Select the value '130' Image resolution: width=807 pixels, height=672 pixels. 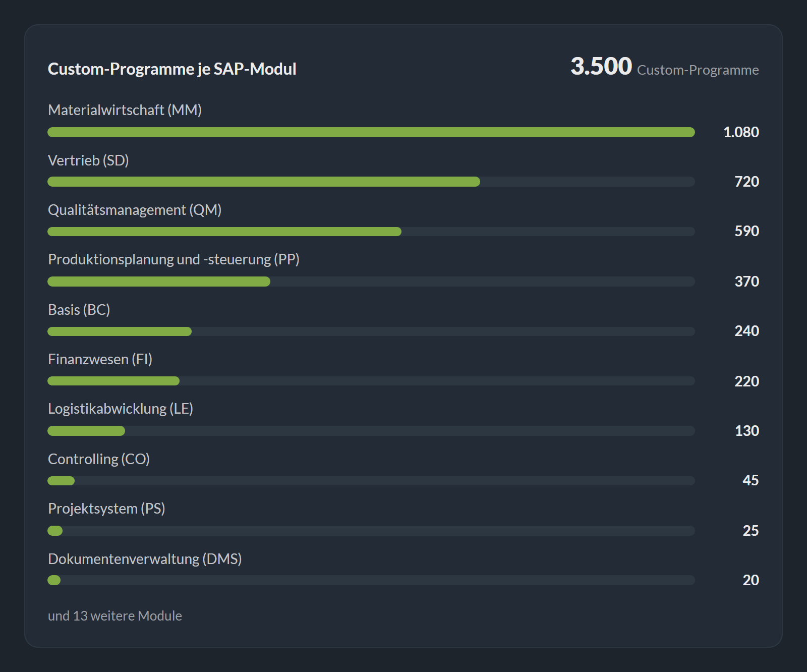tap(746, 431)
